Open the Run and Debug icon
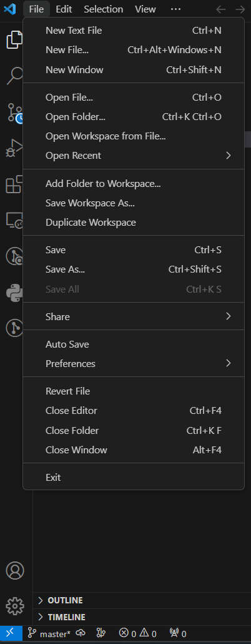Image resolution: width=251 pixels, height=644 pixels. (x=15, y=148)
